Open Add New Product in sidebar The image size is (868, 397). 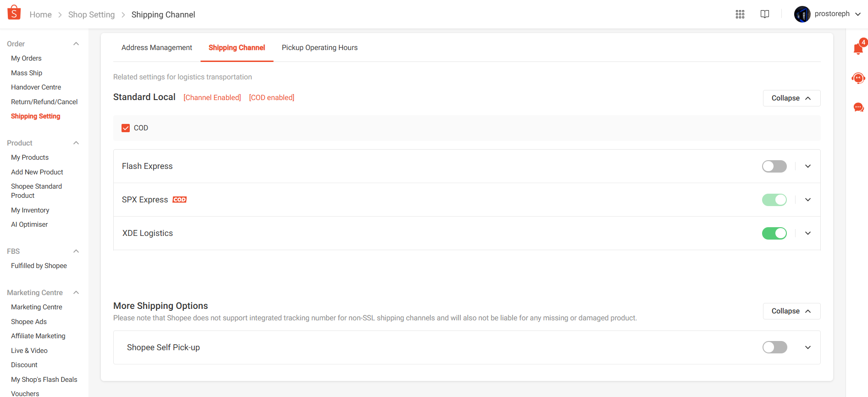37,172
